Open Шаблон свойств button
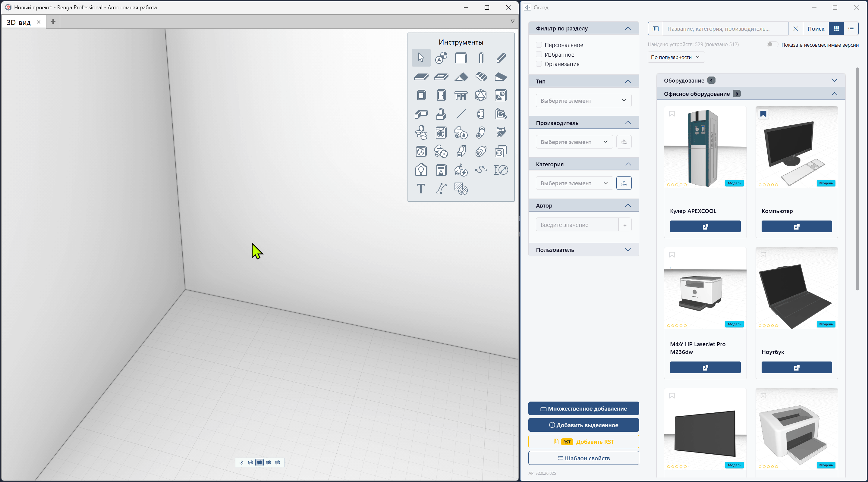This screenshot has height=482, width=868. (x=583, y=458)
